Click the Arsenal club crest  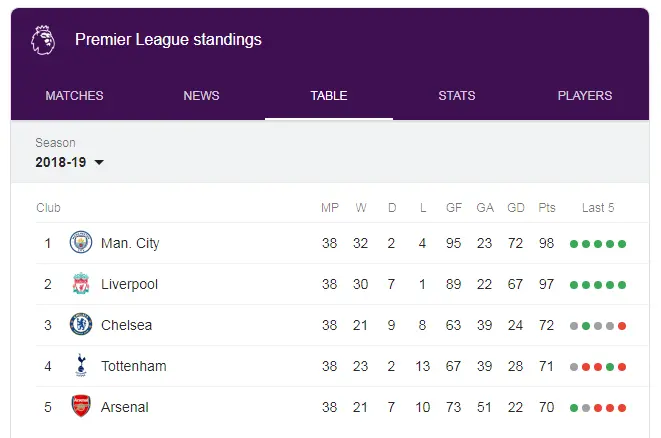(x=80, y=407)
